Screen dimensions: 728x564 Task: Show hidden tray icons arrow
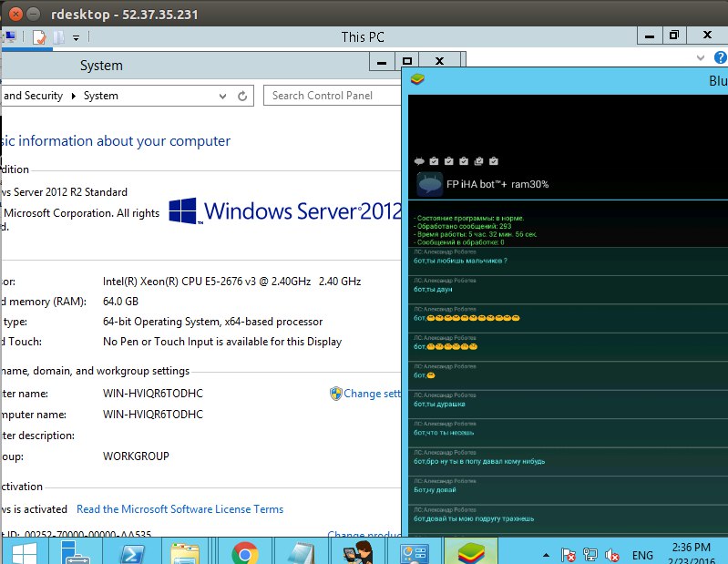pos(546,555)
